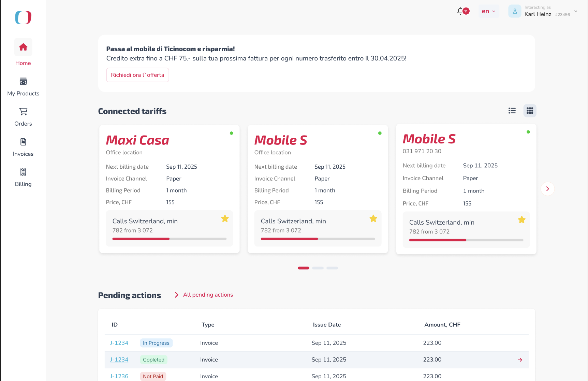Image resolution: width=588 pixels, height=381 pixels.
Task: Open the Billing sidebar icon
Action: click(x=23, y=172)
